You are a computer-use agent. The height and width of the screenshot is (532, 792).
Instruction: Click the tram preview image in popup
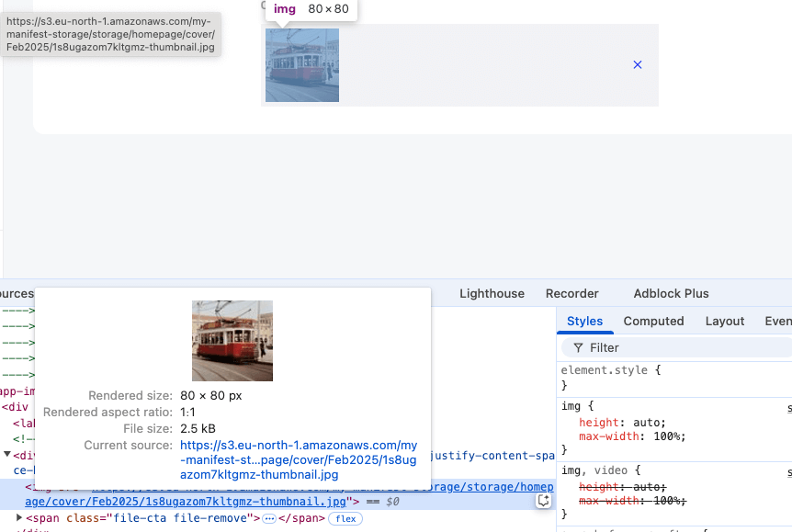click(232, 341)
